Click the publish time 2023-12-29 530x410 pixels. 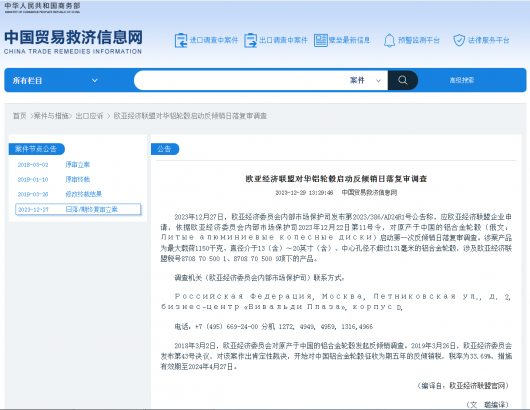[304, 193]
